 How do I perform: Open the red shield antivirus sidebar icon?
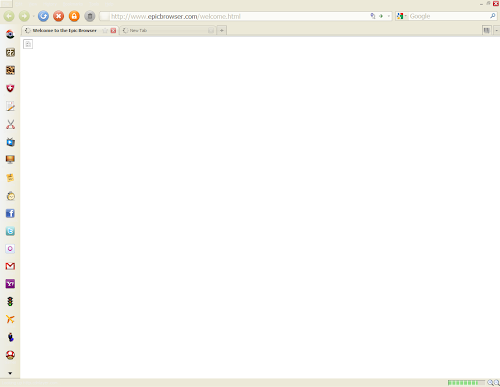(x=10, y=88)
